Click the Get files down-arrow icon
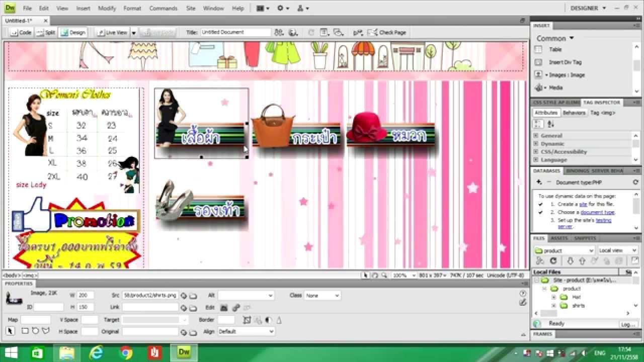The height and width of the screenshot is (362, 644). pyautogui.click(x=570, y=261)
